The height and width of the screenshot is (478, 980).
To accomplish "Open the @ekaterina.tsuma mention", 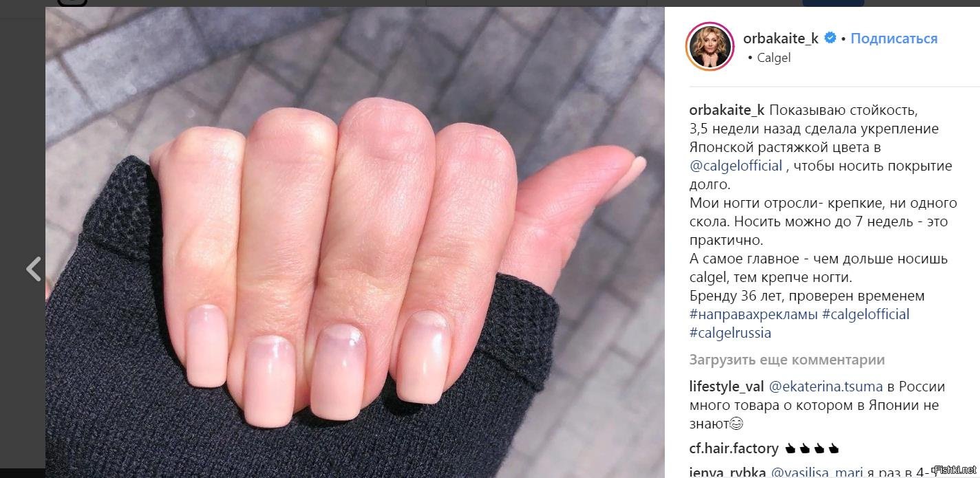I will click(825, 387).
